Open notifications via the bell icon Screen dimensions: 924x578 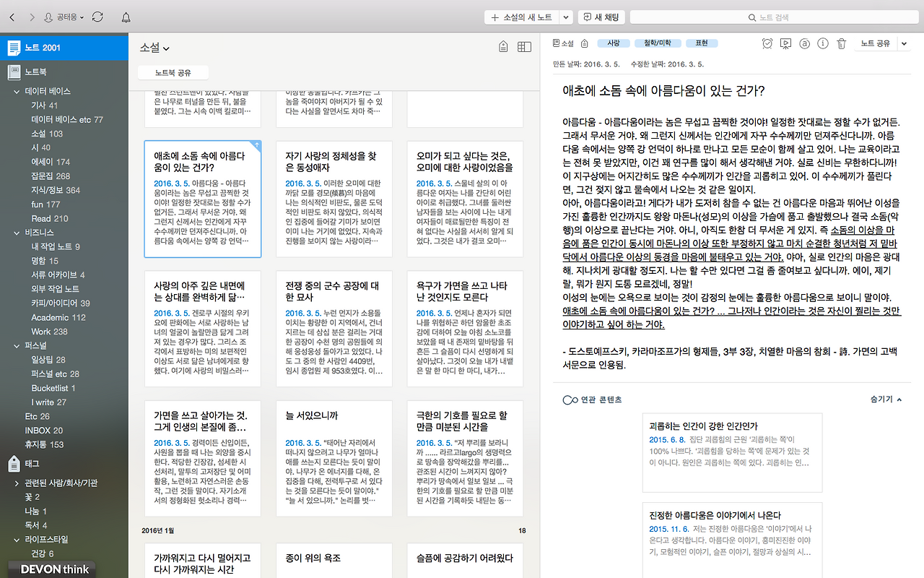tap(126, 17)
